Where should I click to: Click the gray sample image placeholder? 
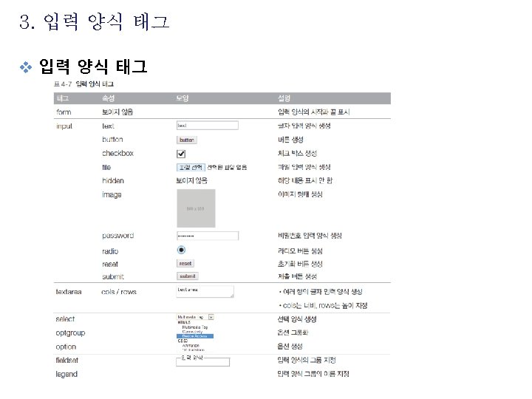coord(196,208)
